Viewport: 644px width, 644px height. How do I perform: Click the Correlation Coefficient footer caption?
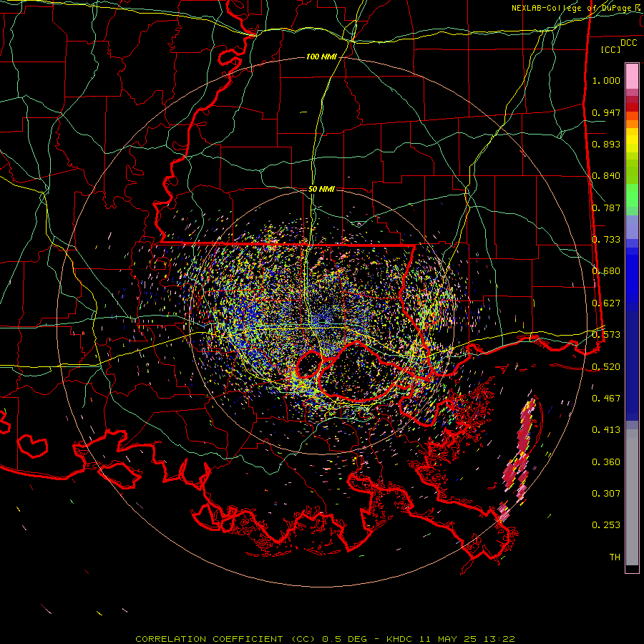click(325, 639)
